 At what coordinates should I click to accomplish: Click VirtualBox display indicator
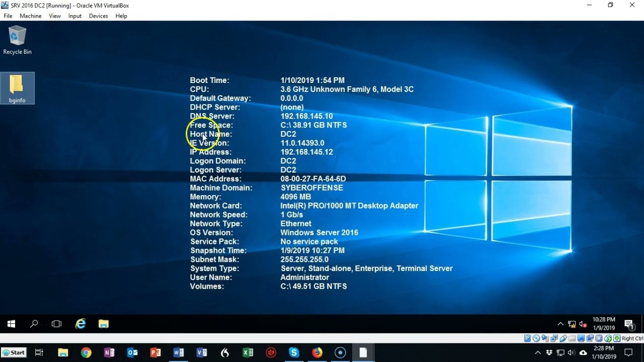click(x=581, y=338)
